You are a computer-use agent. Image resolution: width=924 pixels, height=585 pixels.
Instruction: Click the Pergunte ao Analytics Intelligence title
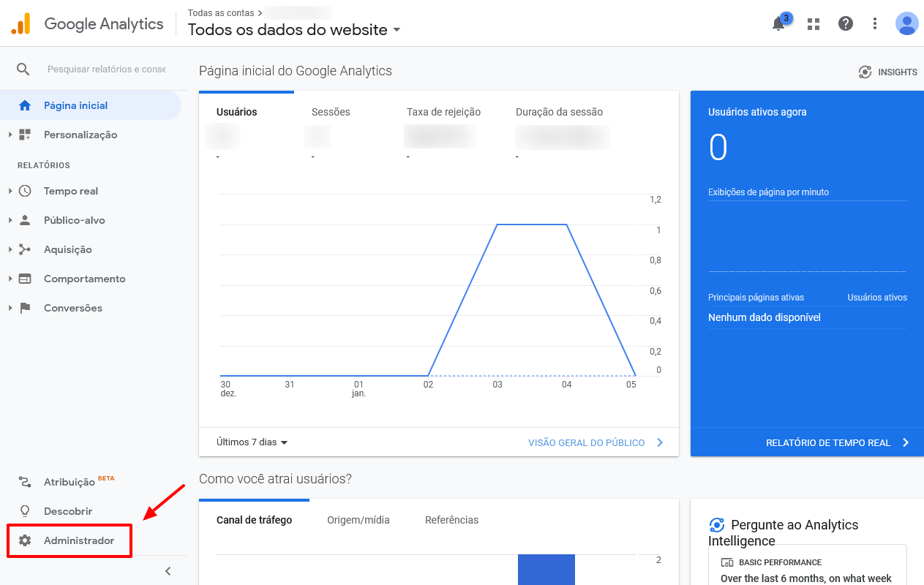[784, 533]
